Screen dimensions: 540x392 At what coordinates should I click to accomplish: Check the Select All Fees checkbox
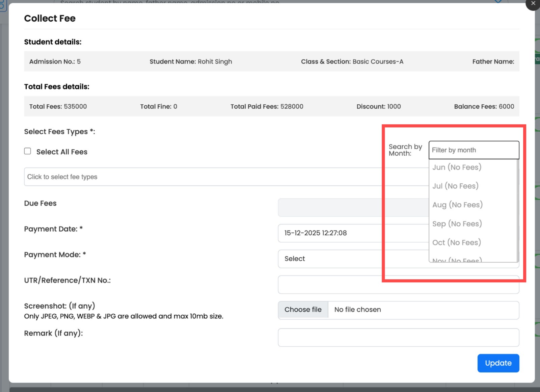(27, 151)
